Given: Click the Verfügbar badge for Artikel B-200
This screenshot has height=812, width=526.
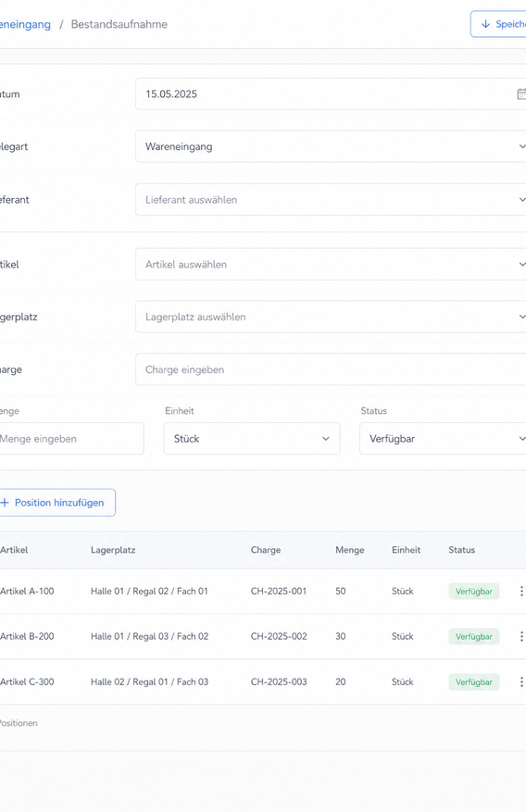Looking at the screenshot, I should [x=474, y=636].
